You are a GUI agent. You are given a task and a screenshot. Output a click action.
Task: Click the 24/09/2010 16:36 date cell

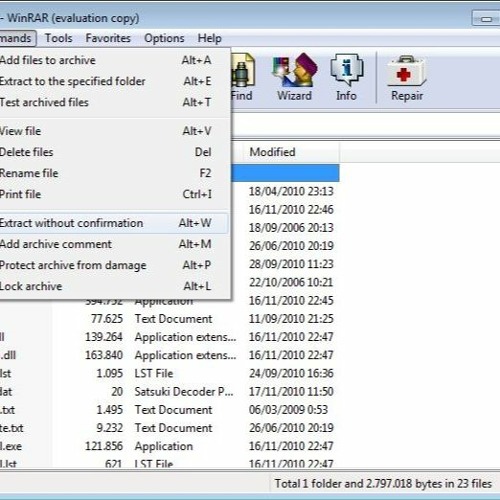[291, 373]
